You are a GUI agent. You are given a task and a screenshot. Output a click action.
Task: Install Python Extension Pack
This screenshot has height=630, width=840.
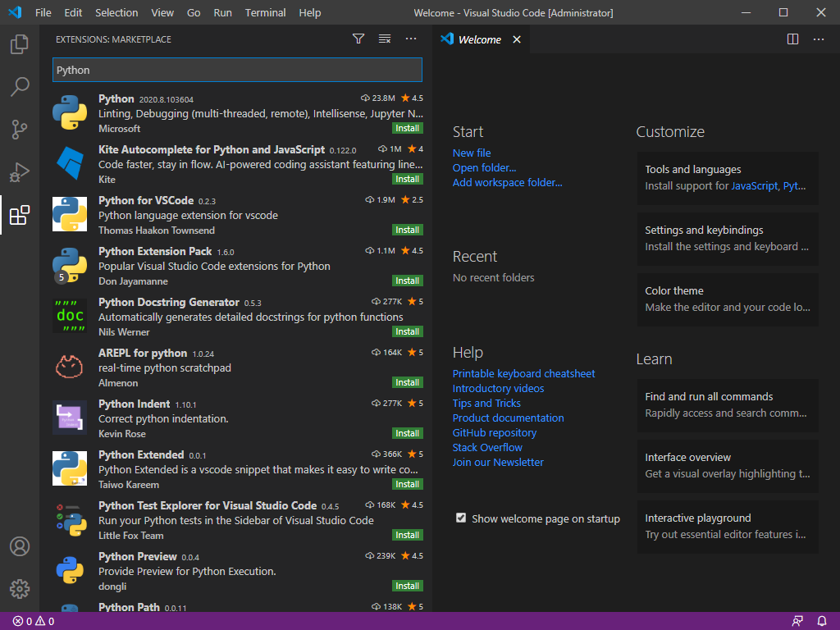408,281
